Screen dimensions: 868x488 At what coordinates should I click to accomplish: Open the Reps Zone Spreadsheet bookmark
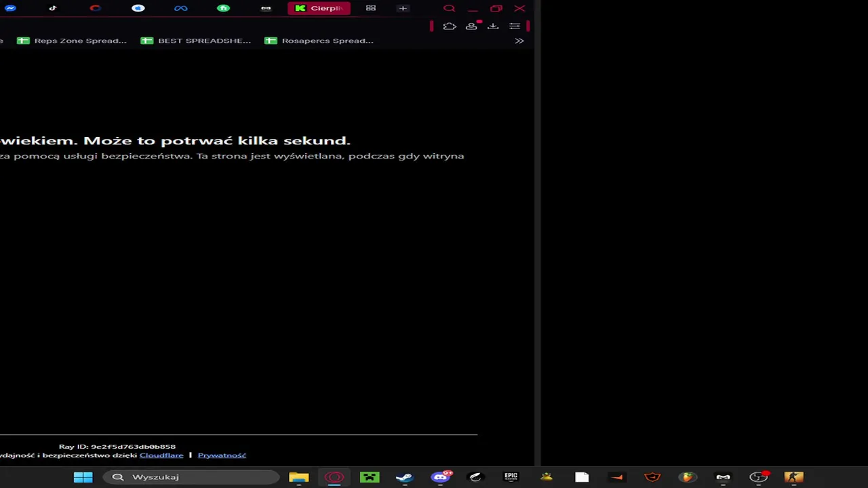[72, 41]
